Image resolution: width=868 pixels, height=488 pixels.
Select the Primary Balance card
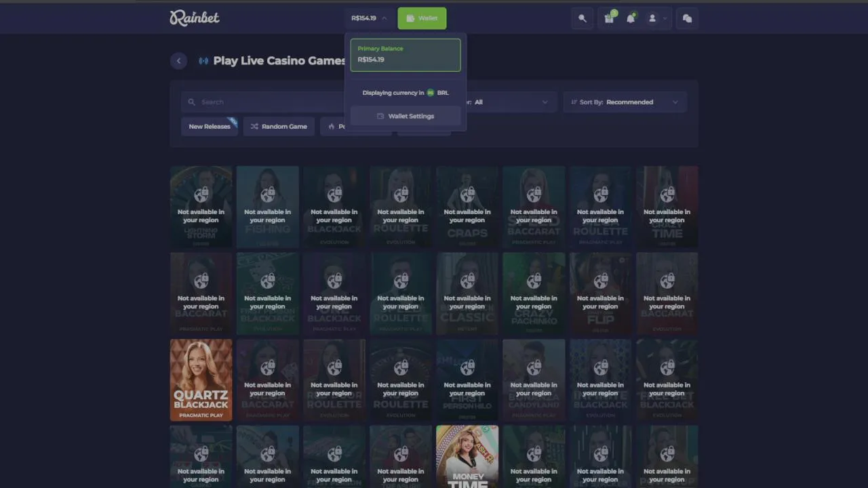(406, 55)
